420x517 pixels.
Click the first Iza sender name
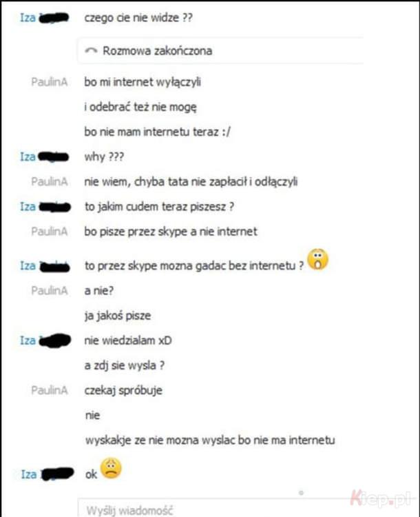pyautogui.click(x=28, y=17)
